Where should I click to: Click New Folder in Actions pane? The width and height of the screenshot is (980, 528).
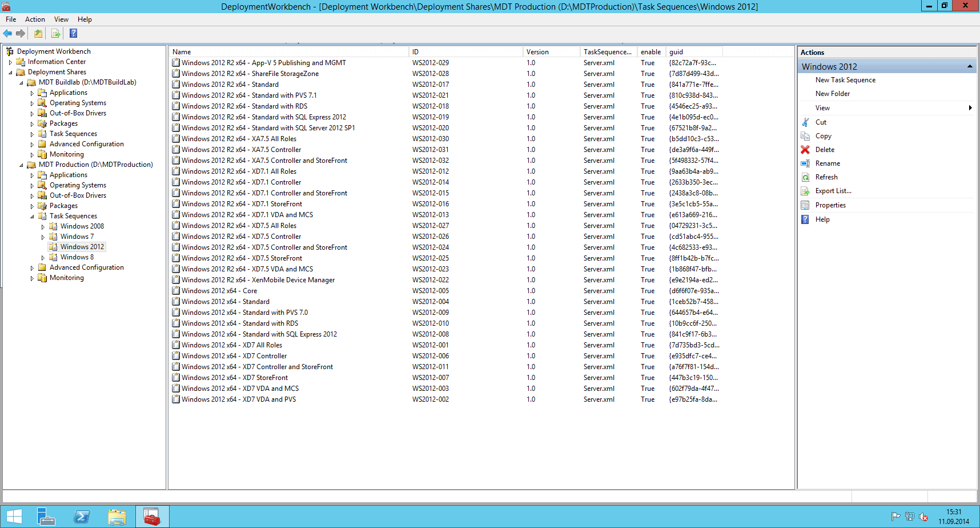pos(832,94)
